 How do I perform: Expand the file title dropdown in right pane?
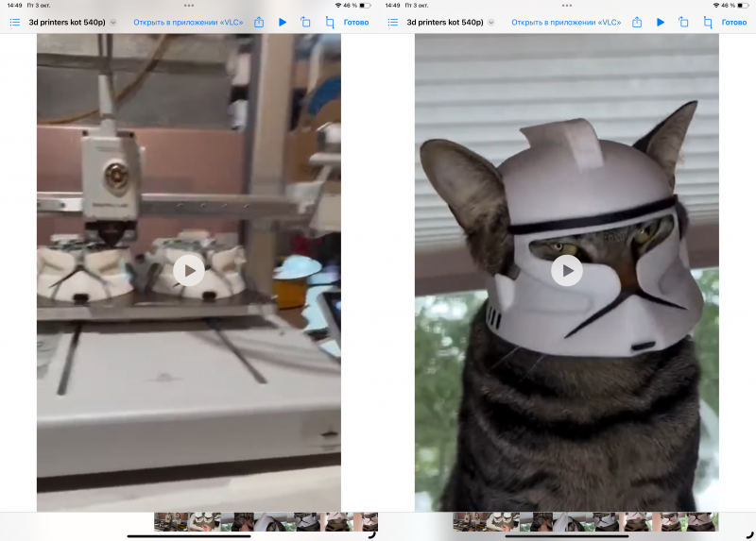(x=491, y=22)
